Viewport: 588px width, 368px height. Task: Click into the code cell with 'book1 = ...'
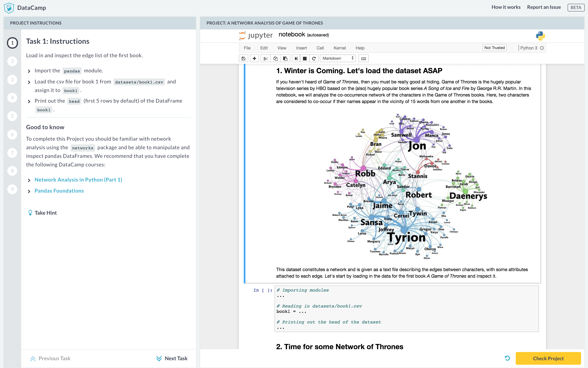(406, 309)
